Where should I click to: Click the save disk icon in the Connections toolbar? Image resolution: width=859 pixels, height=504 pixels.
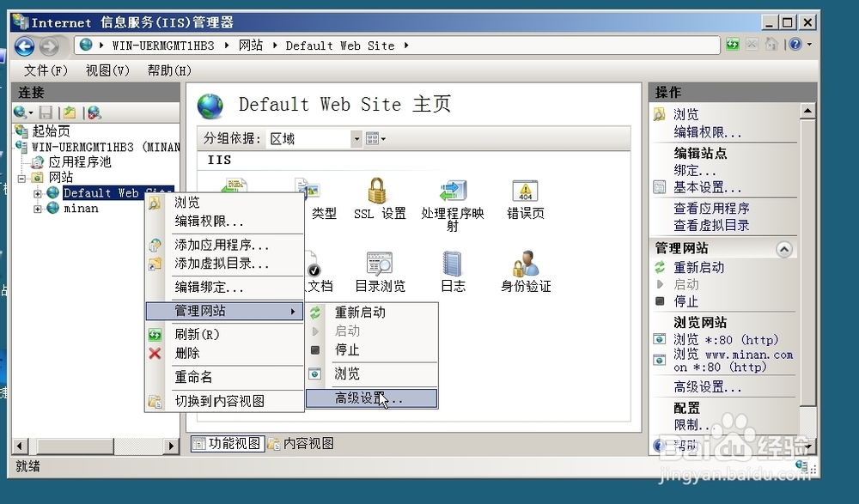[x=46, y=112]
